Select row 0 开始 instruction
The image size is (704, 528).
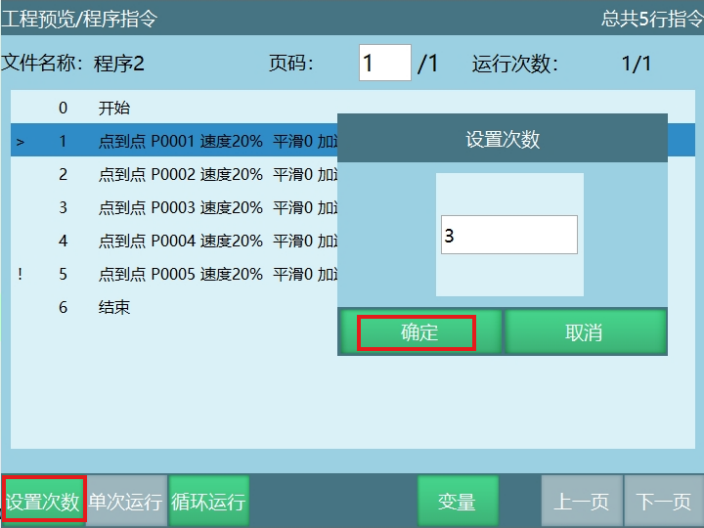pyautogui.click(x=114, y=108)
